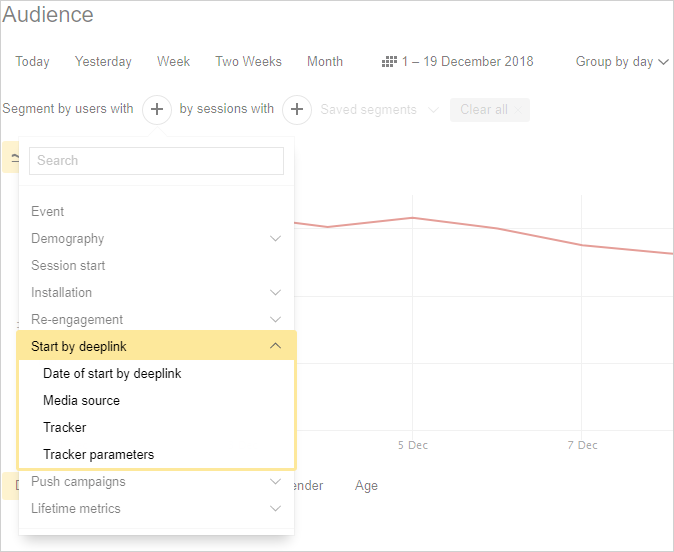
Task: Select the Session start option
Action: point(68,266)
